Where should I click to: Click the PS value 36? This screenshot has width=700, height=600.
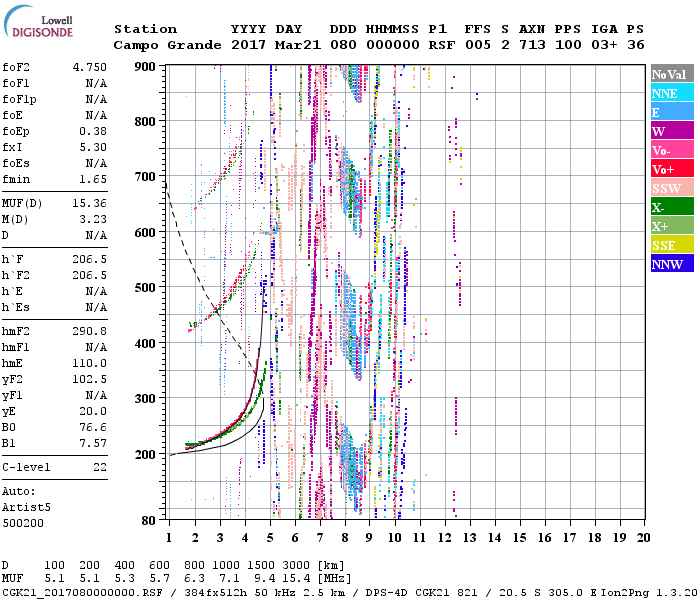636,45
